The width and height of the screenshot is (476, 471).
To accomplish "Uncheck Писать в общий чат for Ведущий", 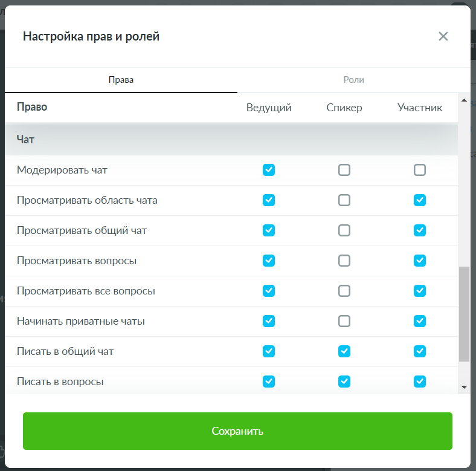I will [269, 351].
